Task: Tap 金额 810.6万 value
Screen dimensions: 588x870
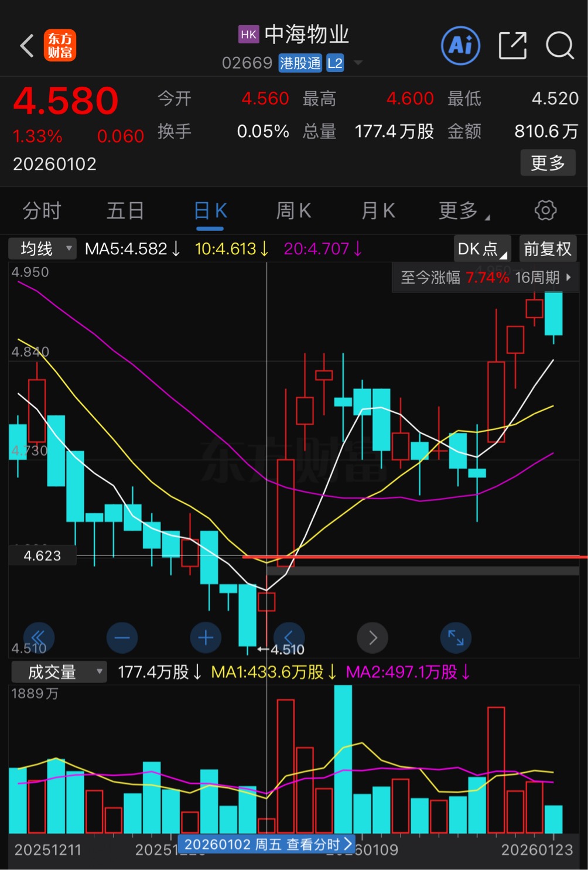Action: click(546, 131)
